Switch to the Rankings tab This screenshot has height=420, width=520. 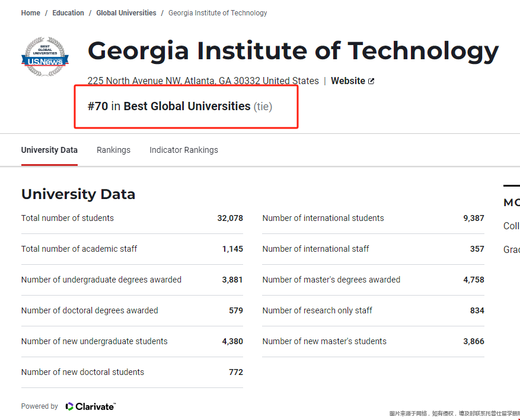[113, 150]
